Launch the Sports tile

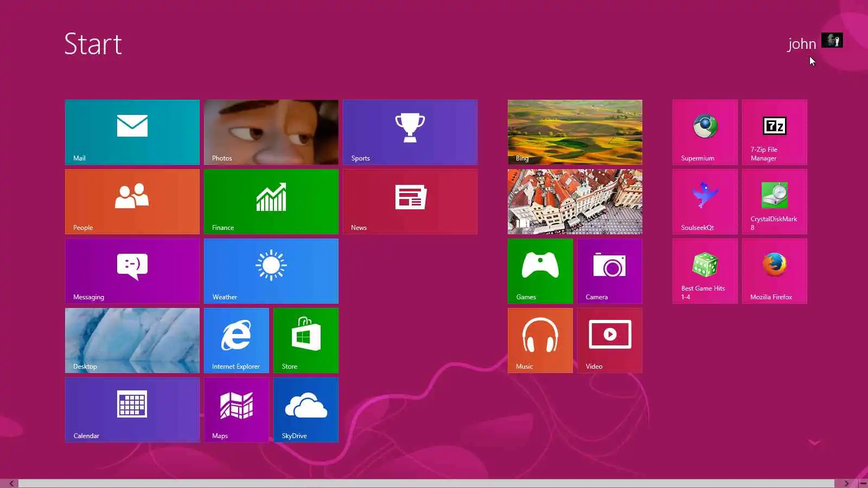(x=410, y=132)
